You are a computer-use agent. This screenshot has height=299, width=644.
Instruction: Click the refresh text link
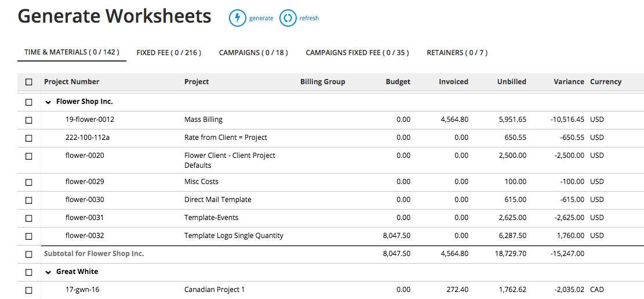(x=309, y=18)
